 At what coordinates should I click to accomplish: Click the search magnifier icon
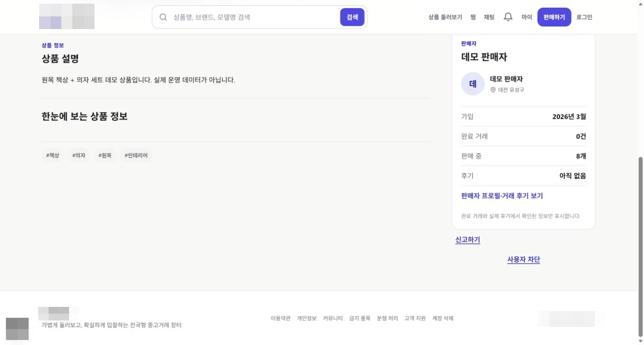tap(163, 17)
